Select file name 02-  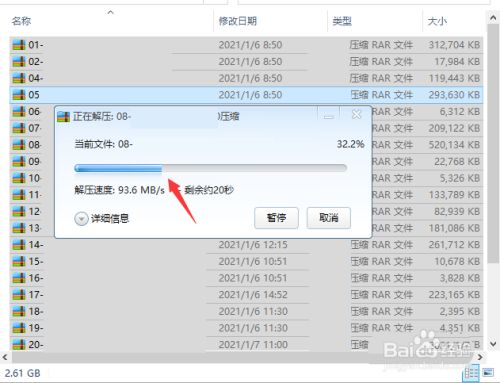pyautogui.click(x=36, y=62)
